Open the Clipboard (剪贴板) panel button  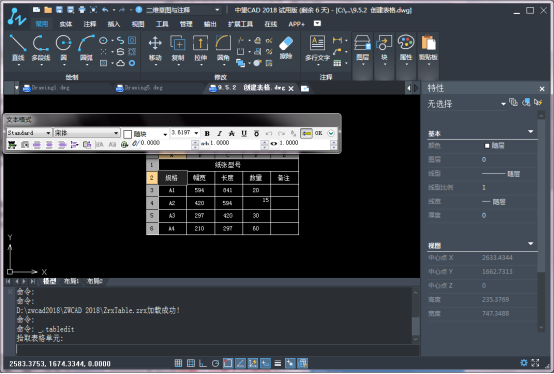click(428, 49)
